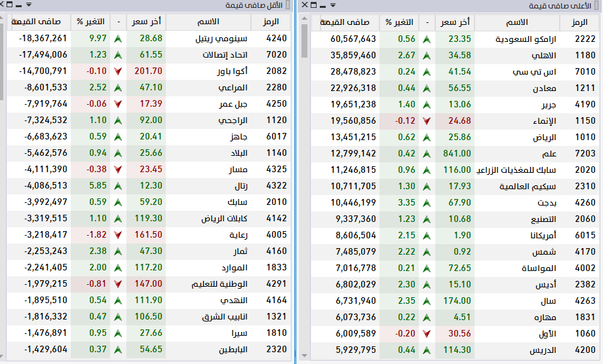603x364 pixels.
Task: Open dropdown arrow of الأقل صافي قيمة panel
Action: [x=29, y=5]
